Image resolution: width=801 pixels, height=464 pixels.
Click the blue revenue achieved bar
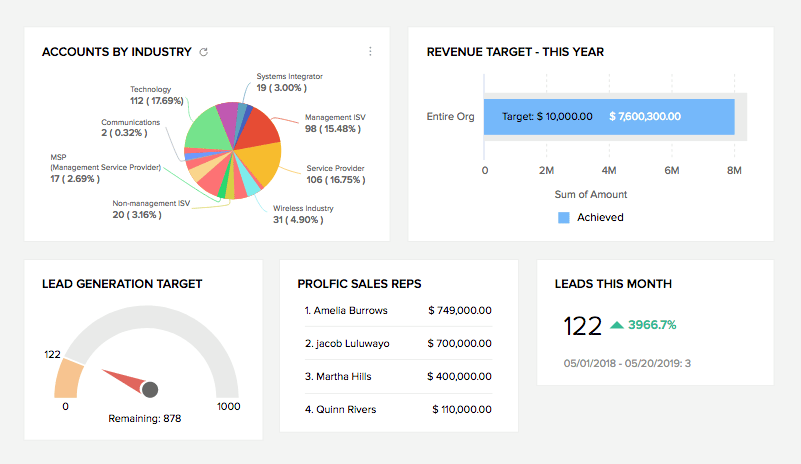click(x=609, y=116)
